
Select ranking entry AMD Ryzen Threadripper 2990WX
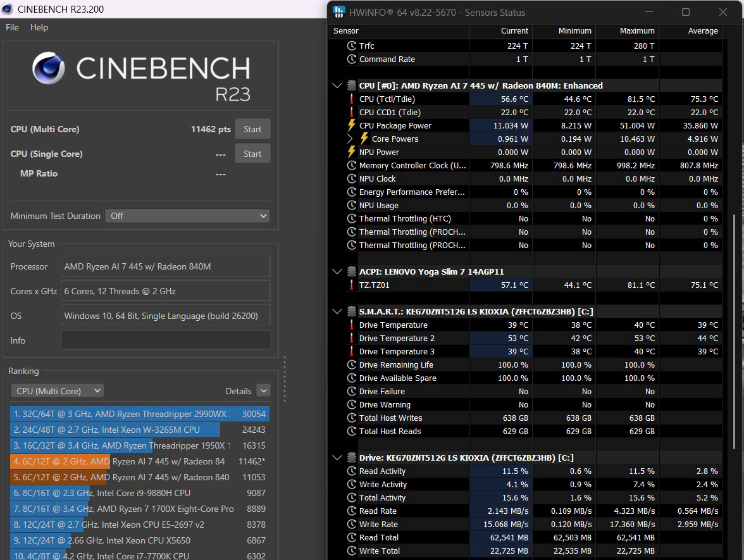tap(139, 414)
